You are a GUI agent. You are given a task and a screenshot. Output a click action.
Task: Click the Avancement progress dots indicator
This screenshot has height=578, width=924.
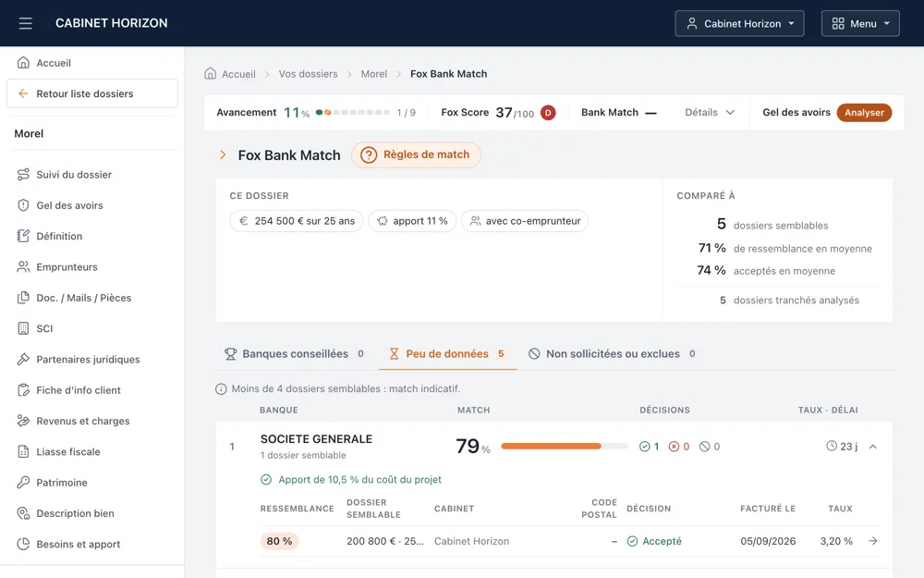tap(352, 112)
